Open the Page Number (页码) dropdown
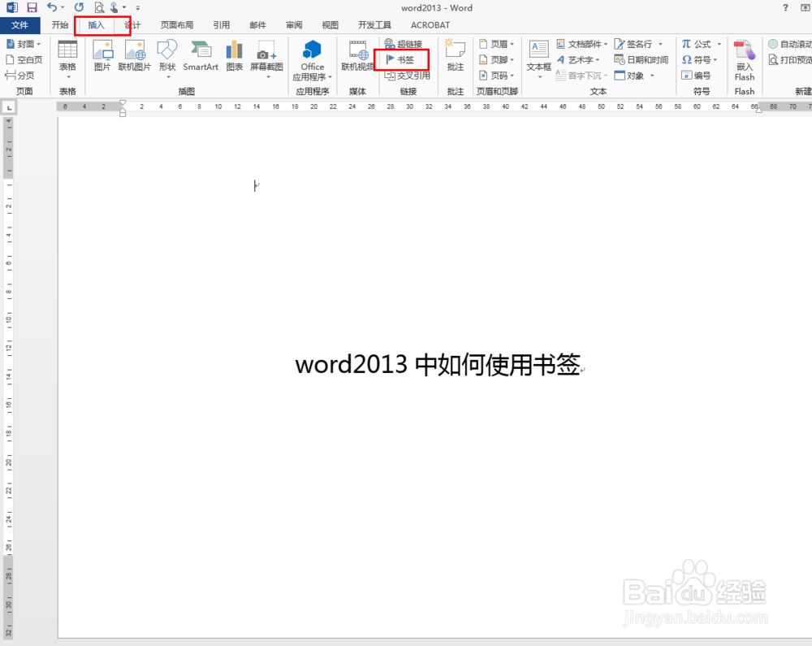 (496, 76)
